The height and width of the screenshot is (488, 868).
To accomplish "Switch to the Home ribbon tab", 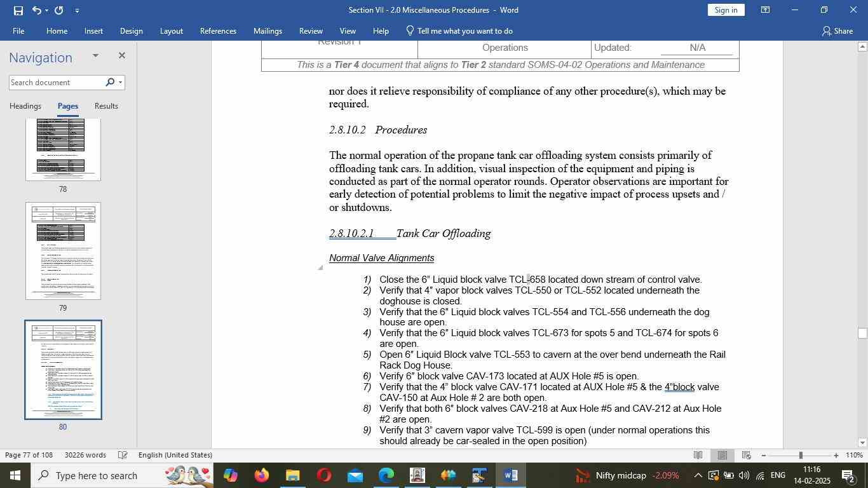I will pos(57,30).
